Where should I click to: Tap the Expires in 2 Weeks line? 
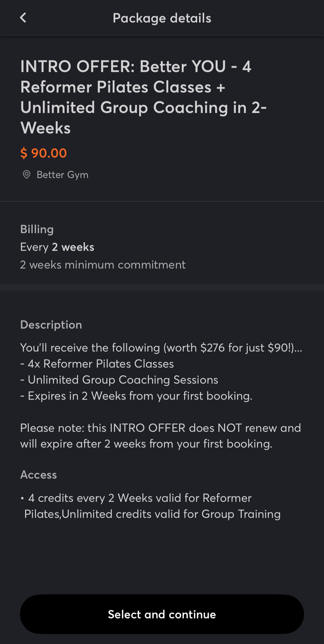pyautogui.click(x=136, y=396)
